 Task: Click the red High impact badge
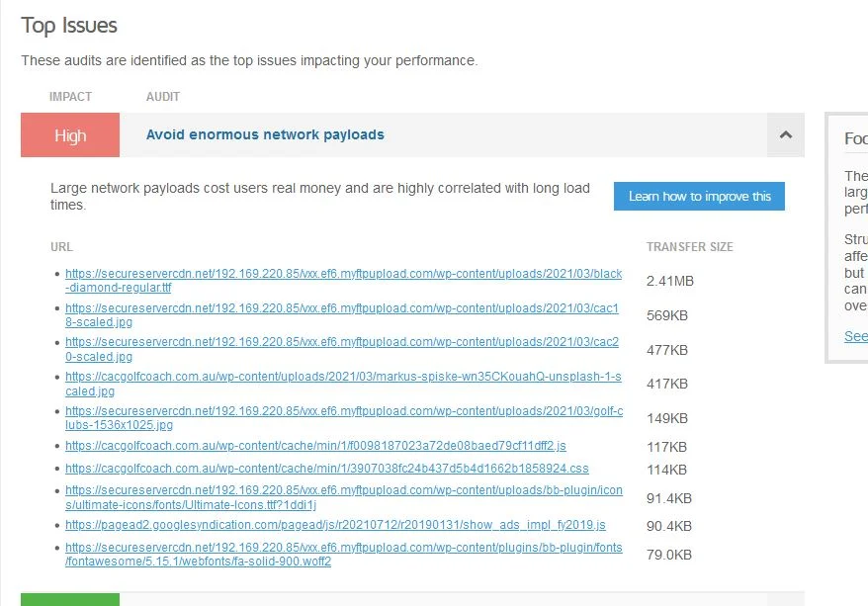click(70, 135)
